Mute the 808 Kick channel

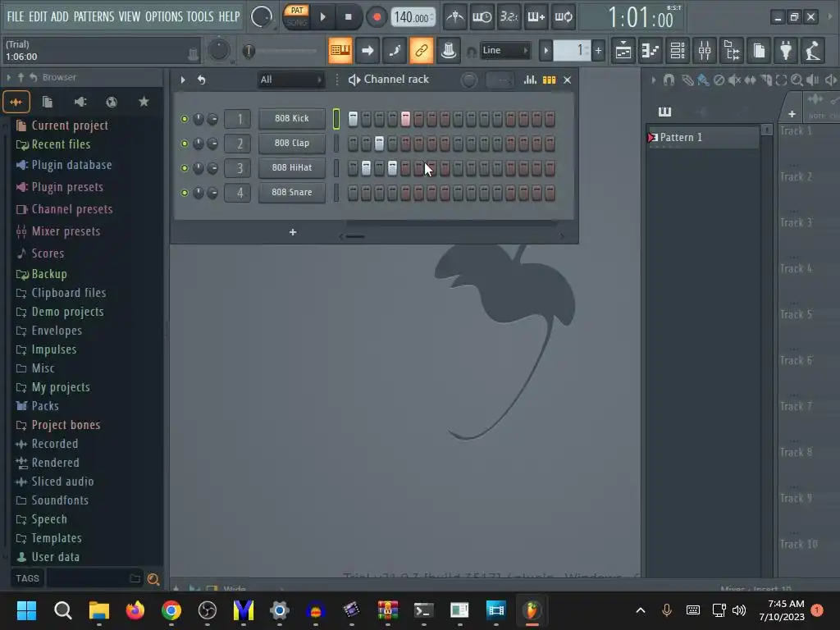[185, 119]
